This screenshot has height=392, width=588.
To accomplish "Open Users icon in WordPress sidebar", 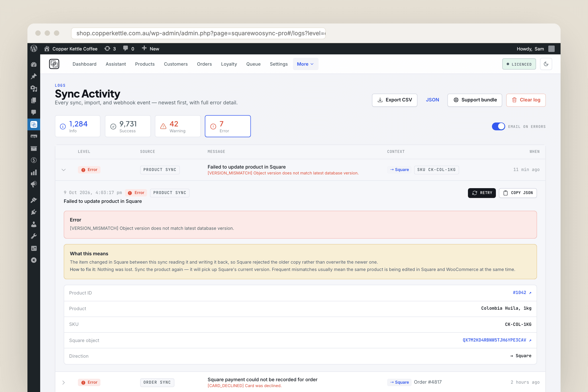I will 34,224.
